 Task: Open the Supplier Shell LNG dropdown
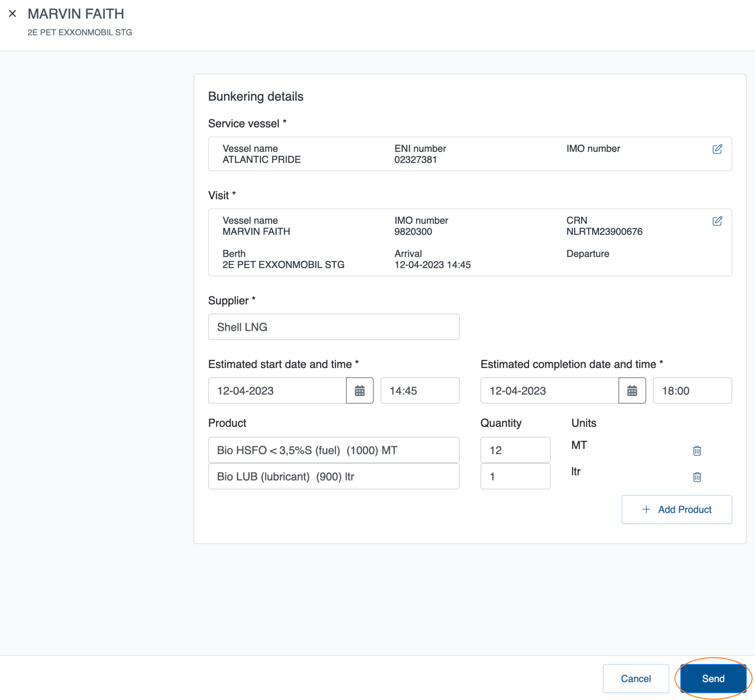(x=334, y=327)
